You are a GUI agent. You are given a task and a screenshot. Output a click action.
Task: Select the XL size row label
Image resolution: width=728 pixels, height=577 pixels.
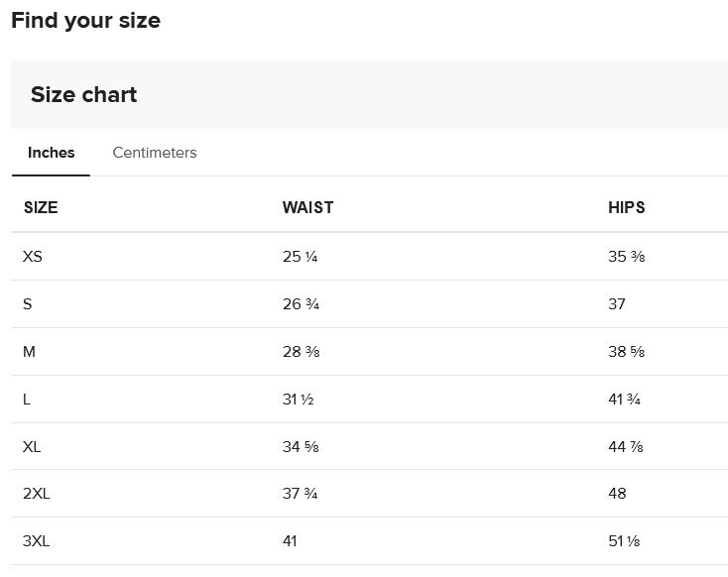32,447
